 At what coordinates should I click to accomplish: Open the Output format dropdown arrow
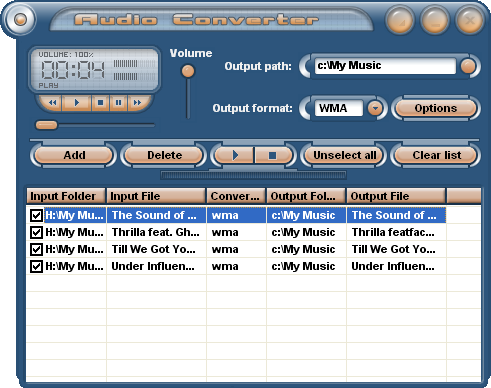tap(375, 108)
